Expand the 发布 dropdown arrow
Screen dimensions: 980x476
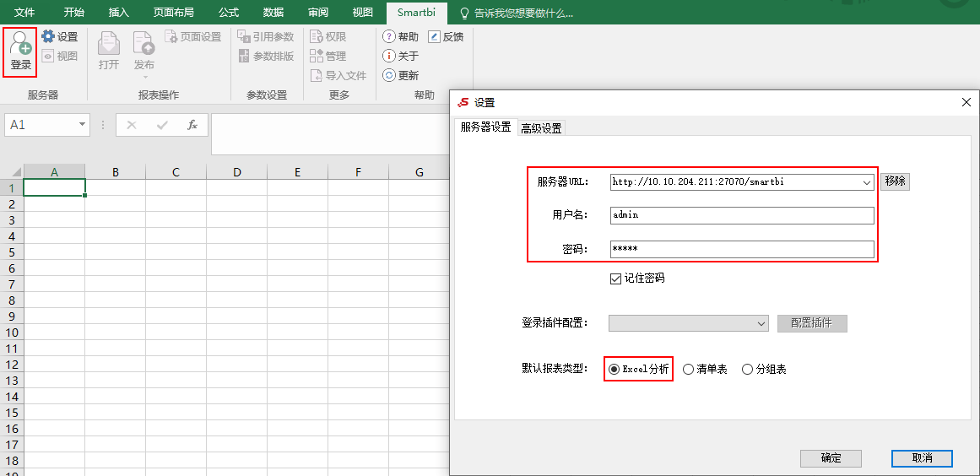144,78
